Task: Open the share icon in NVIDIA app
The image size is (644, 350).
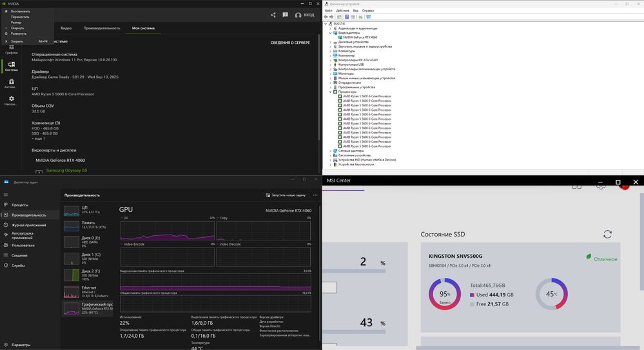Action: coord(273,15)
